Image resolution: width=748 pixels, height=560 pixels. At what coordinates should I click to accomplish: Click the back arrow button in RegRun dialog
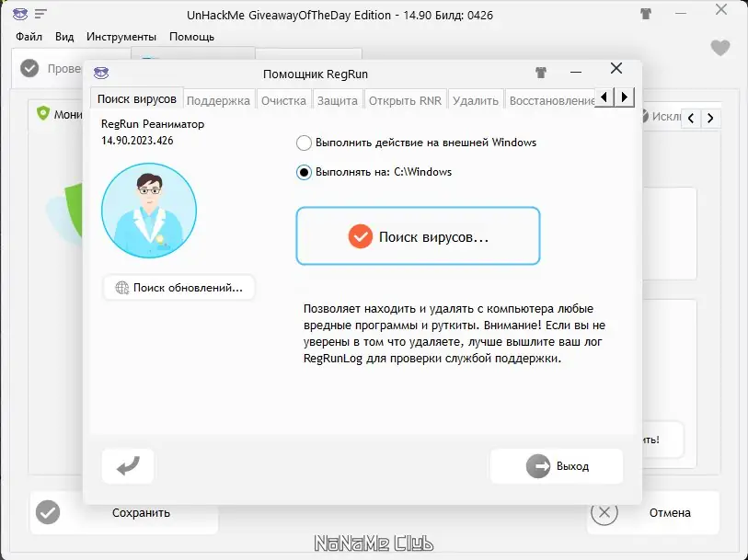tap(128, 465)
